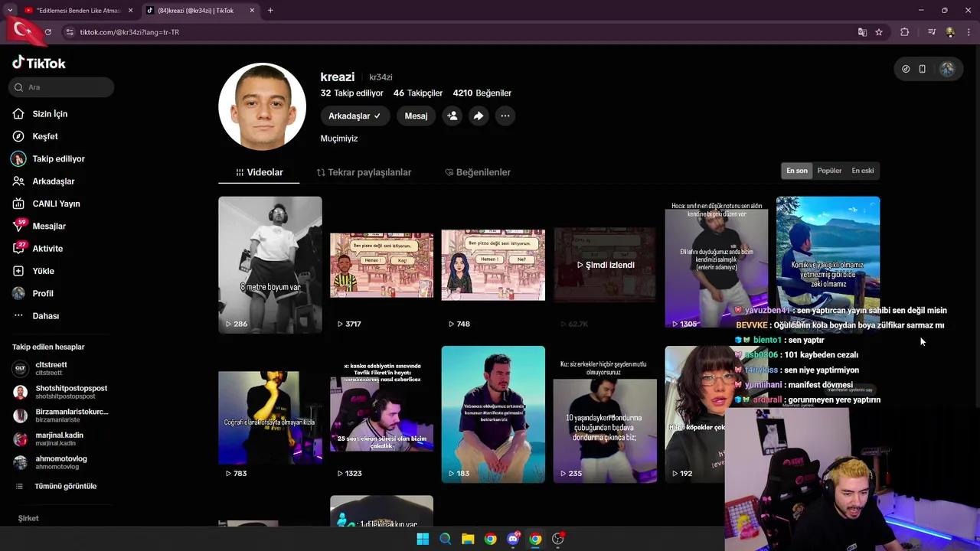Open Chrome extensions puzzle icon
This screenshot has width=980, height=551.
click(905, 32)
